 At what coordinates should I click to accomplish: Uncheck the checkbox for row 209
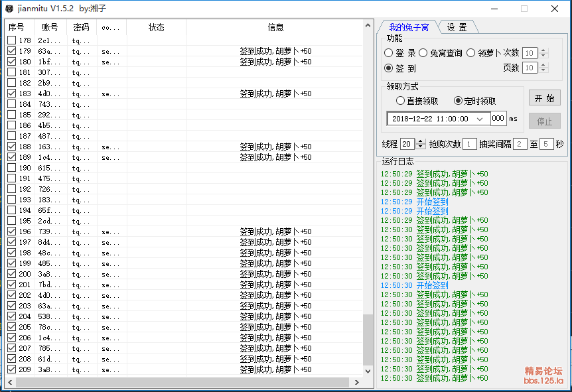[12, 369]
